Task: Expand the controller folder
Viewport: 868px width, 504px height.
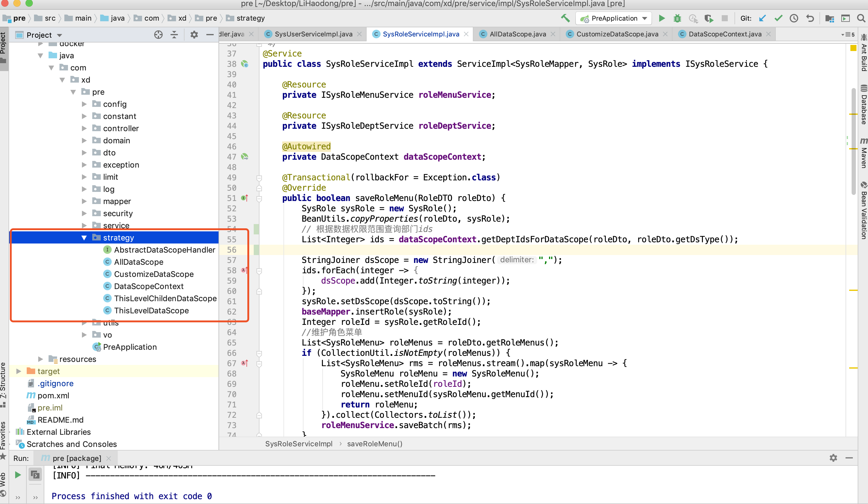Action: pos(84,128)
